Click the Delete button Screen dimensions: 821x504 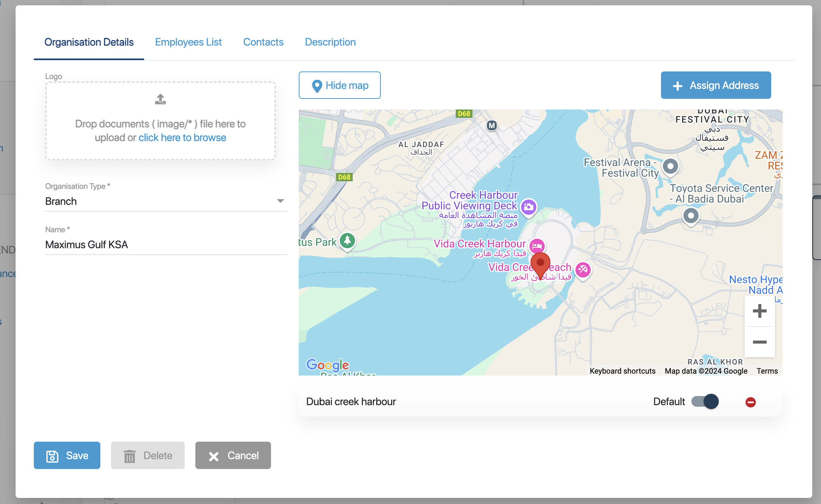(x=148, y=455)
